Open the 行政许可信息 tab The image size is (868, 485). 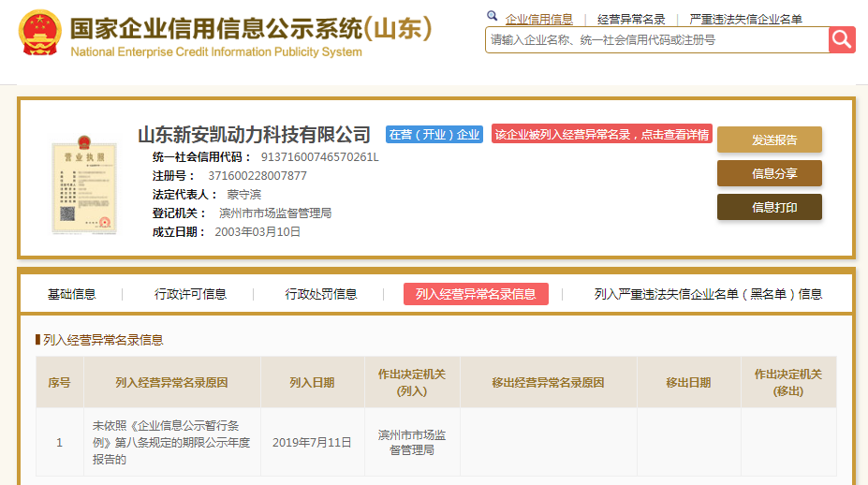coord(190,294)
